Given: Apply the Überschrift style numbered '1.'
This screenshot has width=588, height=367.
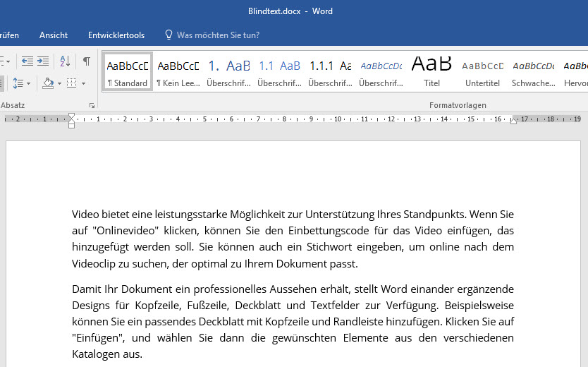Looking at the screenshot, I should pyautogui.click(x=228, y=71).
